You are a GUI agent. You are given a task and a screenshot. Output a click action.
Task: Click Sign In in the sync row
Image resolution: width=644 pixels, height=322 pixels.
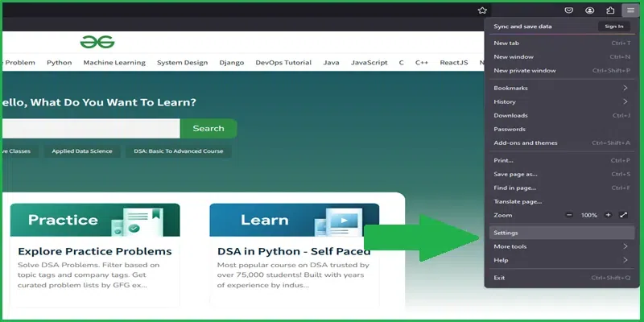pos(614,27)
